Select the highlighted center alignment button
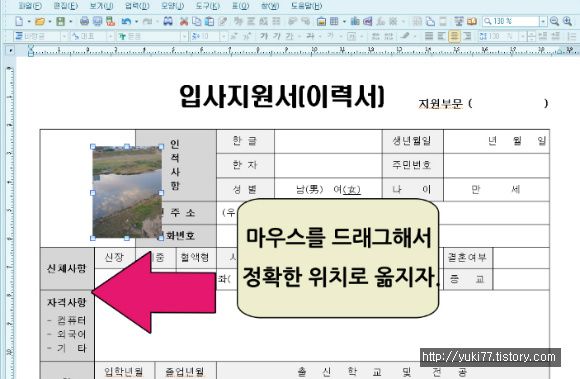 [x=454, y=36]
